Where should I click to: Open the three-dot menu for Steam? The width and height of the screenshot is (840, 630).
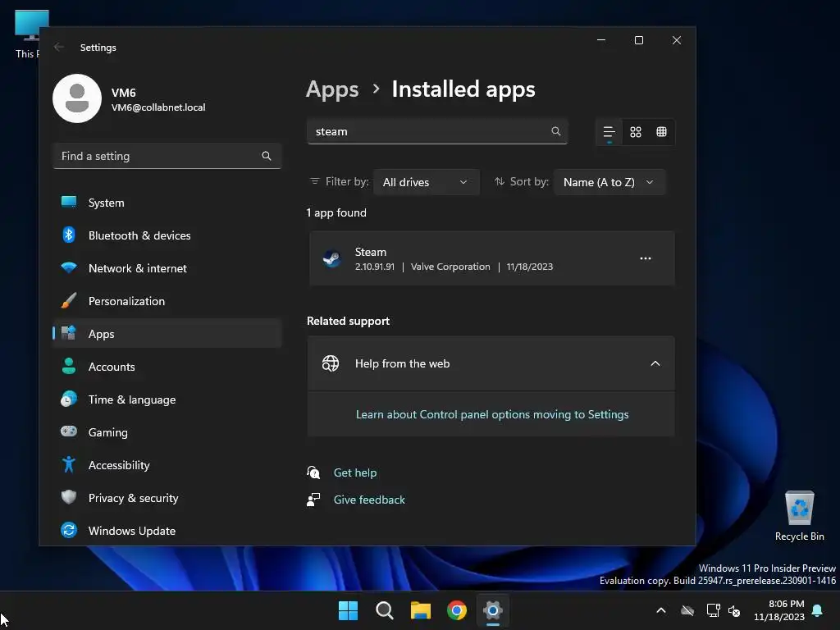point(646,258)
